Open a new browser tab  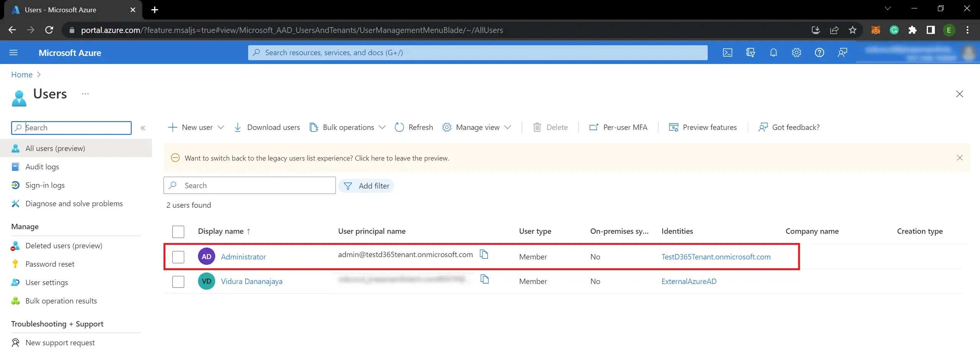point(155,10)
